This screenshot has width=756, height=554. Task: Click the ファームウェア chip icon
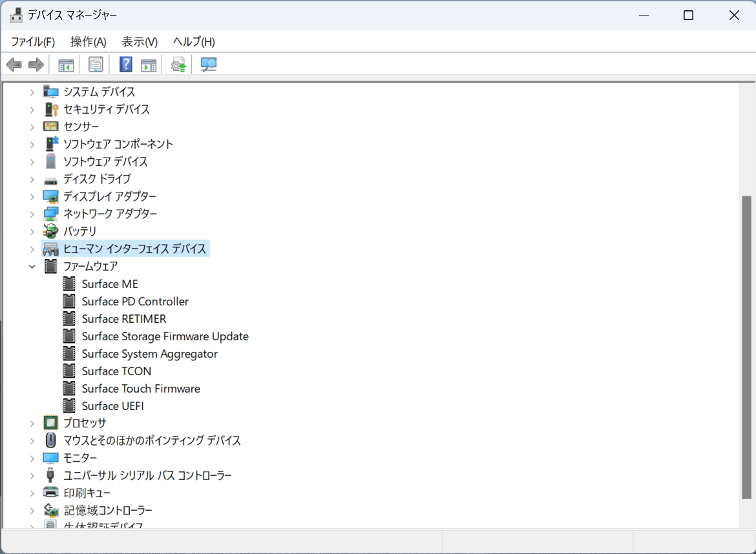click(x=50, y=267)
